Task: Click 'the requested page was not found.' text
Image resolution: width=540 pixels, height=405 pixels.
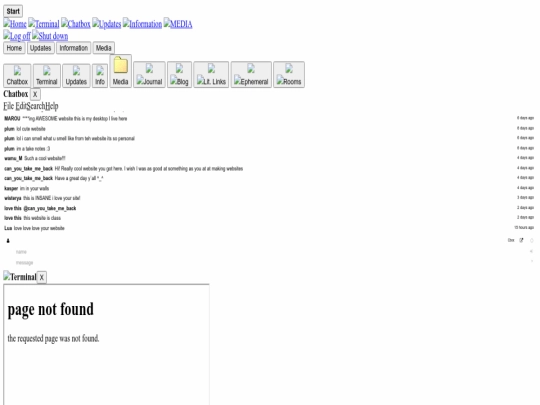Action: click(53, 339)
